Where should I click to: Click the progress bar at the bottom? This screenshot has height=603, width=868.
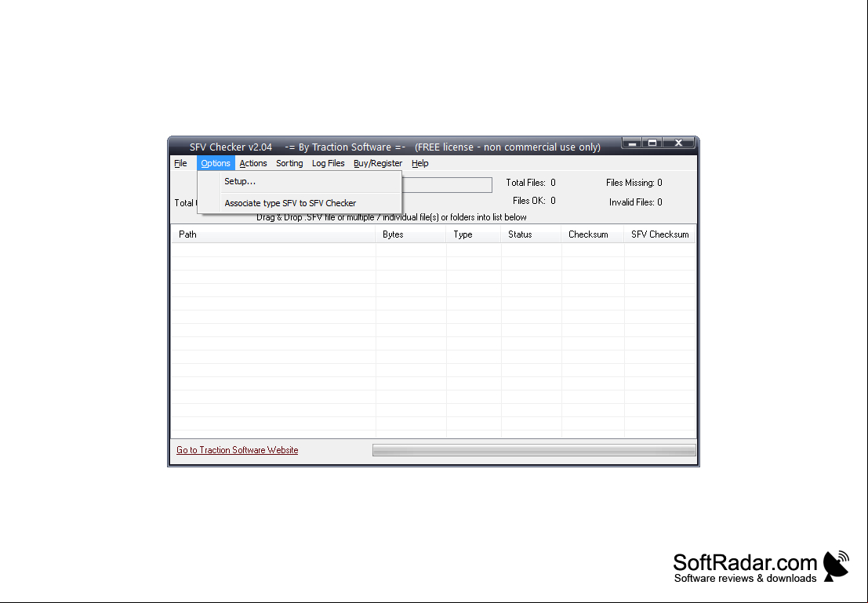tap(534, 450)
